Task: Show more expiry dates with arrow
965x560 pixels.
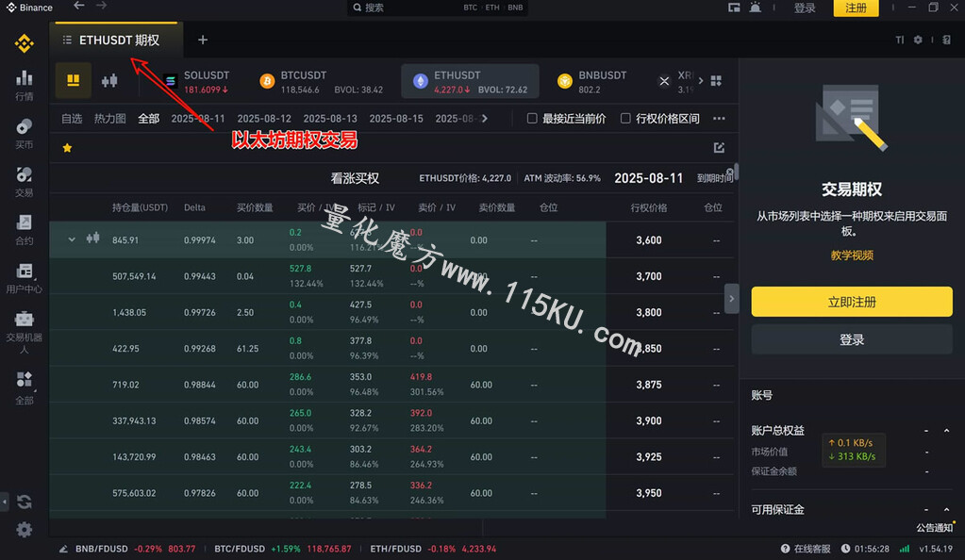Action: (485, 118)
